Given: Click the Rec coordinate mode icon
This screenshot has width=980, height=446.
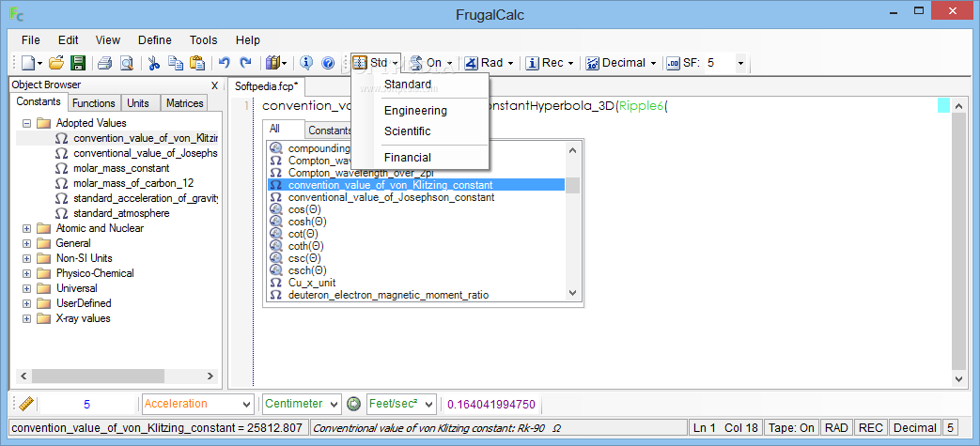Looking at the screenshot, I should click(533, 63).
